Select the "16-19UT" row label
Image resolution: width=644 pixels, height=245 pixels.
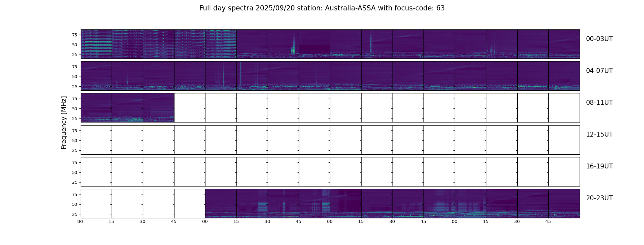pos(599,166)
